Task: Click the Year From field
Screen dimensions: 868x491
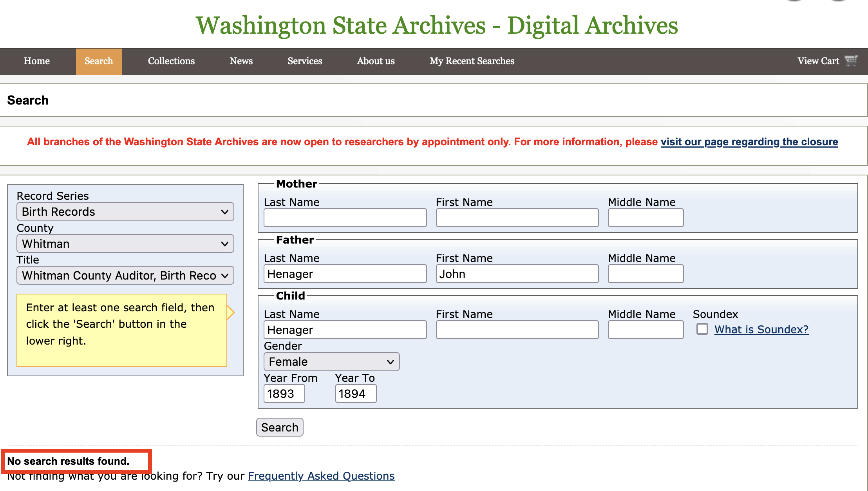Action: point(284,394)
